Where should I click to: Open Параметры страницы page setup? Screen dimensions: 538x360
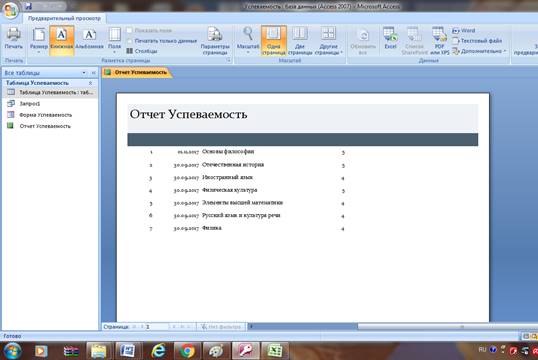[215, 40]
